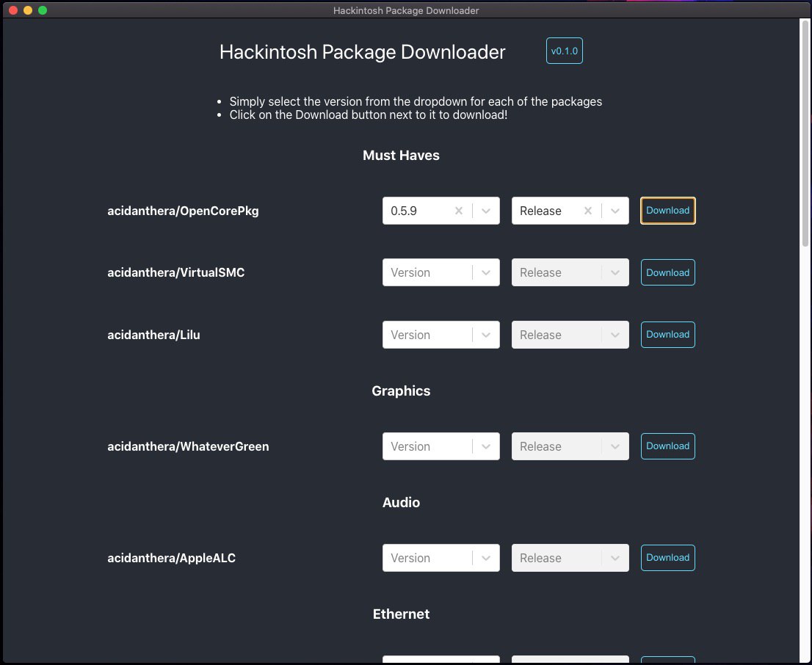Maximize the window with green button
Viewport: 812px width, 665px height.
click(43, 10)
